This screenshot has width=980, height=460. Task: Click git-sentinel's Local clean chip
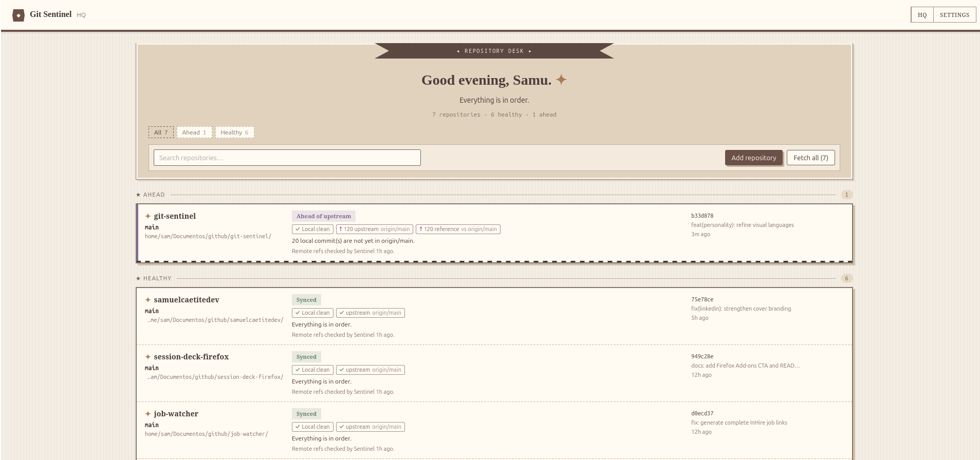312,229
